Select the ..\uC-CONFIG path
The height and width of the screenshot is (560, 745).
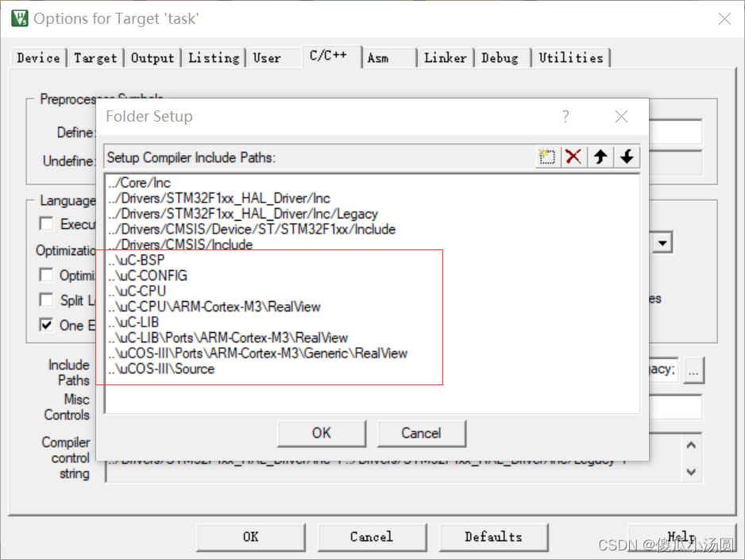coord(148,276)
